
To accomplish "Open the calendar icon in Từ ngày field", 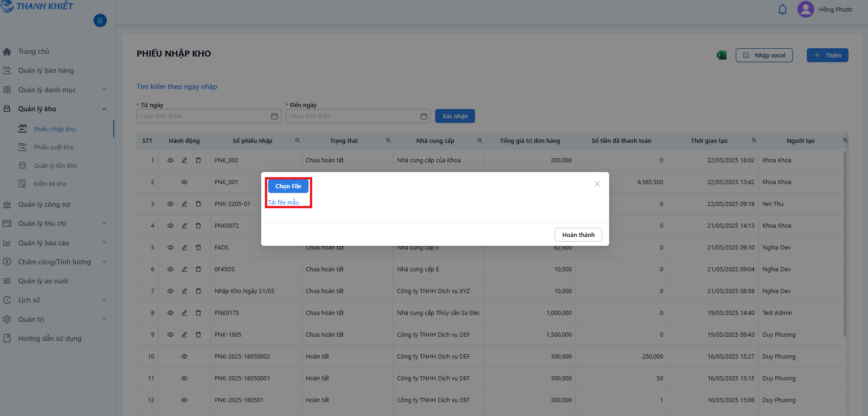I will point(274,116).
